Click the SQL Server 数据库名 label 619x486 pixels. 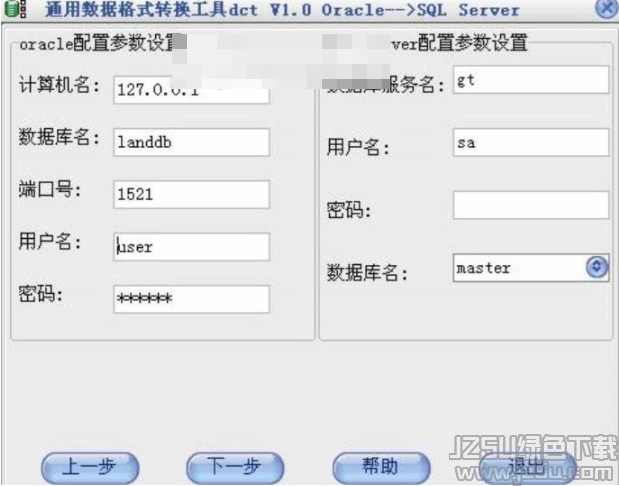click(367, 273)
